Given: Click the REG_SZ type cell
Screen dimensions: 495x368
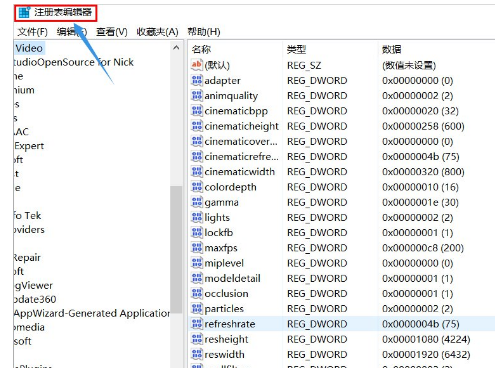Looking at the screenshot, I should click(x=304, y=65).
